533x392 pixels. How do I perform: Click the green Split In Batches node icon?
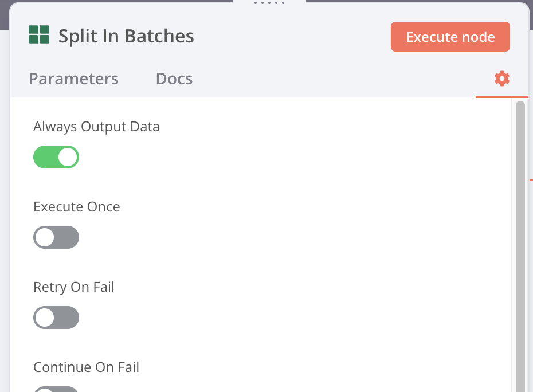[x=39, y=34]
